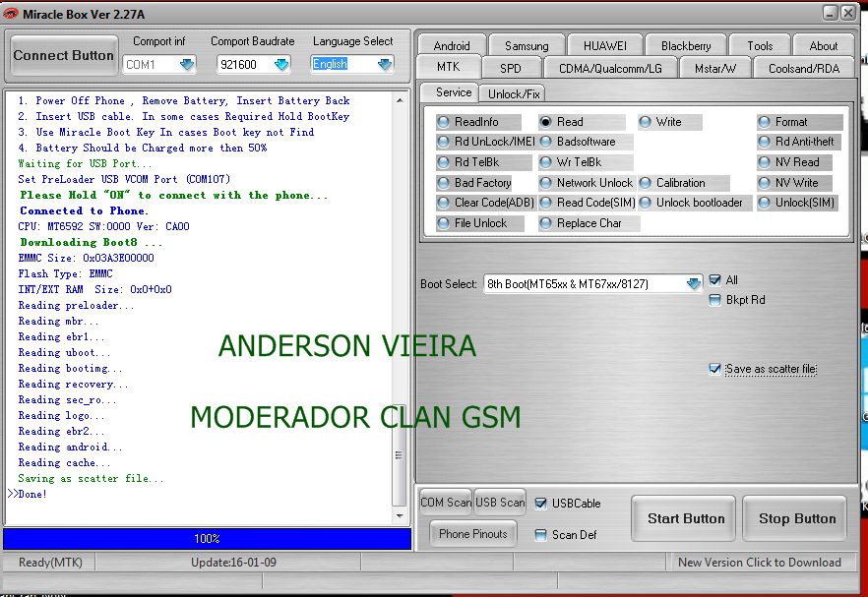The width and height of the screenshot is (868, 597).
Task: Open the Unlock/Fix sub-tab
Action: [x=514, y=93]
